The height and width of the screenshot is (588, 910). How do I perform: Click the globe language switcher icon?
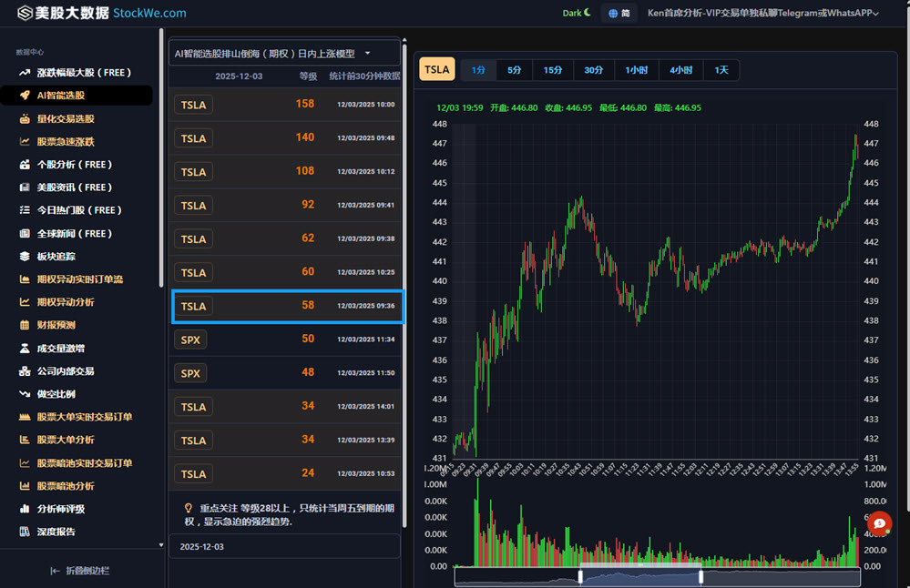613,14
